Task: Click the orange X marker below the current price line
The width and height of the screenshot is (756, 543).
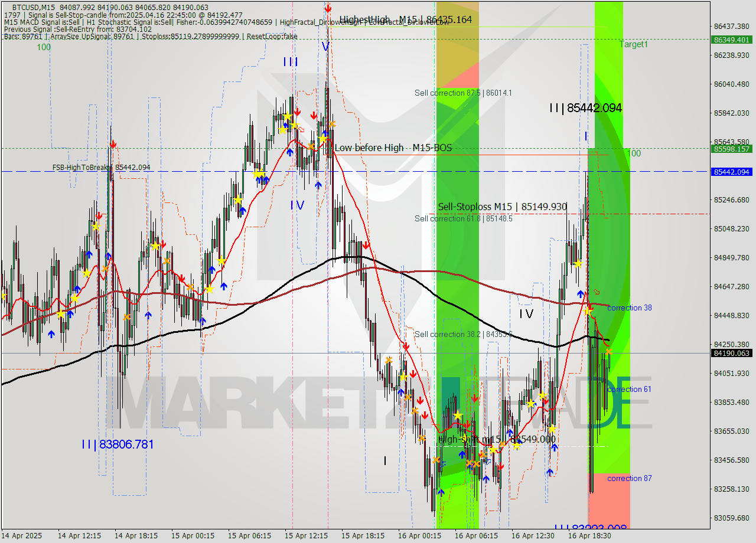Action: (609, 352)
